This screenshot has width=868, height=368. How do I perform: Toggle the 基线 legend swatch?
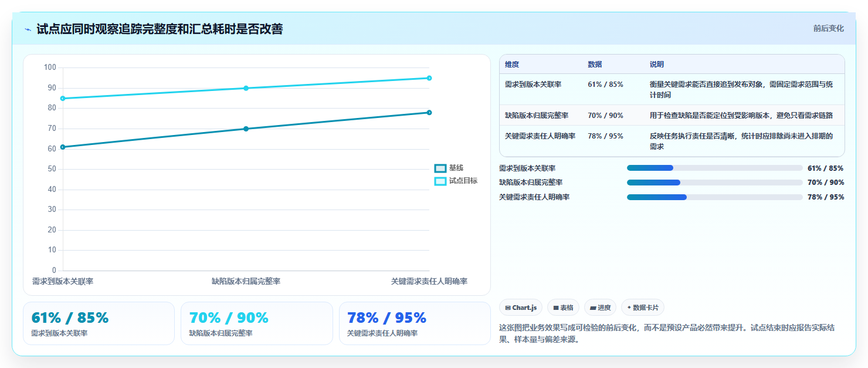click(440, 168)
